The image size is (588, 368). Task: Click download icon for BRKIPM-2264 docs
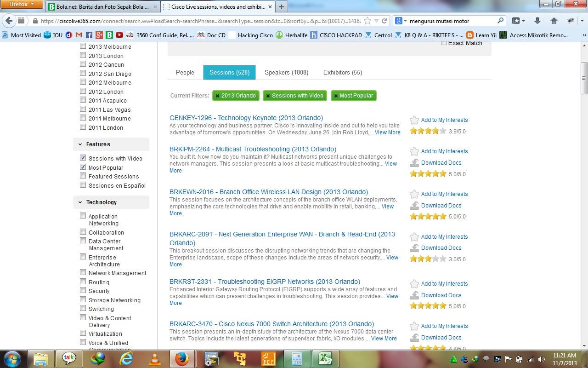click(414, 163)
